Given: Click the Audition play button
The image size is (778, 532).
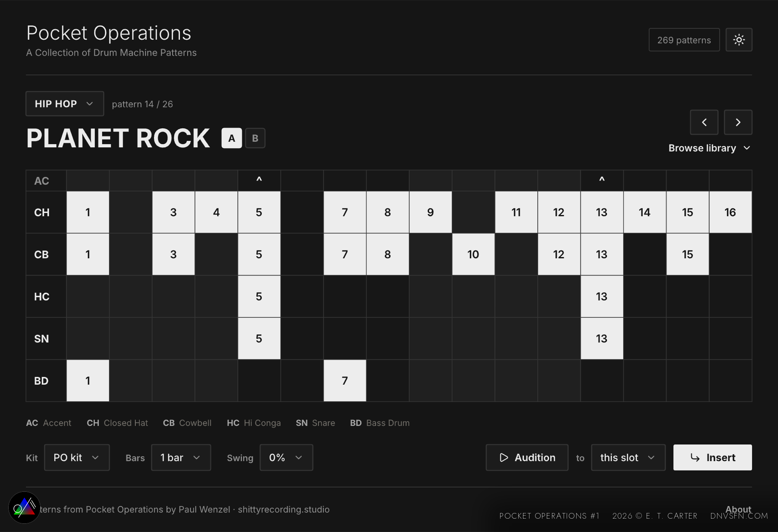Looking at the screenshot, I should pyautogui.click(x=527, y=457).
